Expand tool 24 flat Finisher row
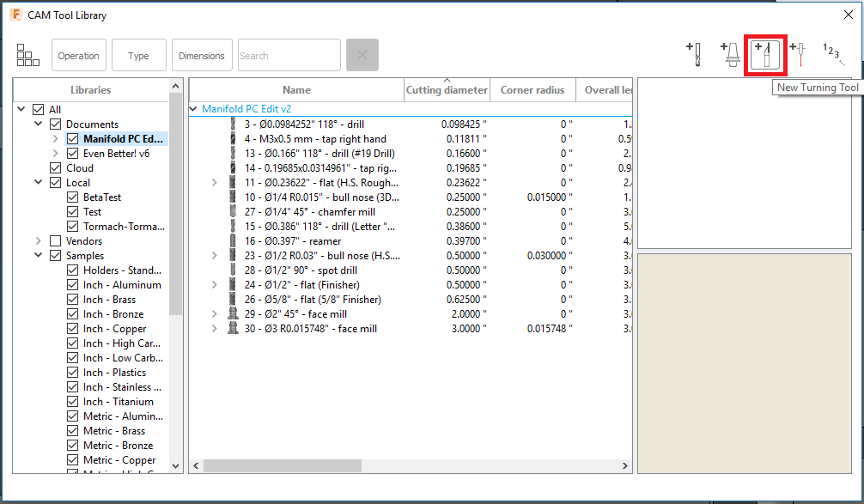This screenshot has height=504, width=864. (215, 285)
